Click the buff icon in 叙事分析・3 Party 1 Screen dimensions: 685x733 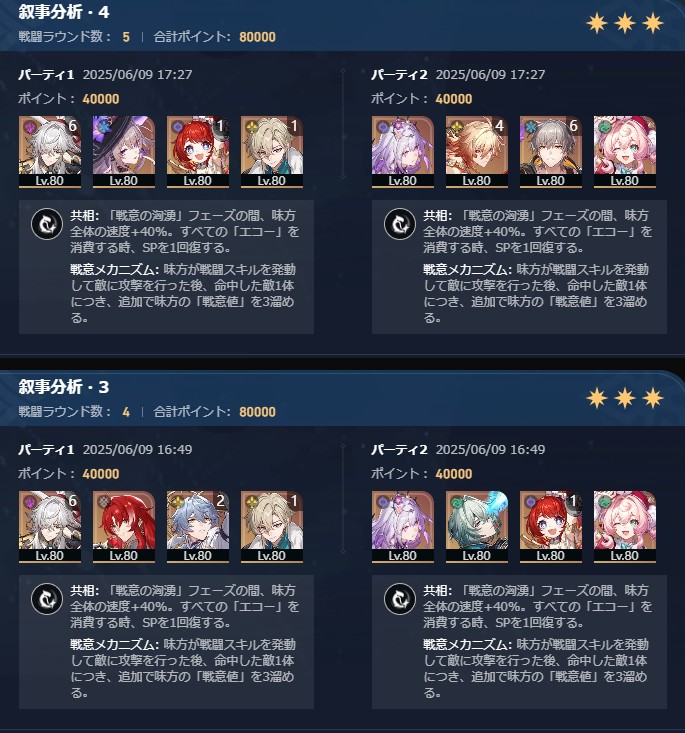(x=47, y=599)
